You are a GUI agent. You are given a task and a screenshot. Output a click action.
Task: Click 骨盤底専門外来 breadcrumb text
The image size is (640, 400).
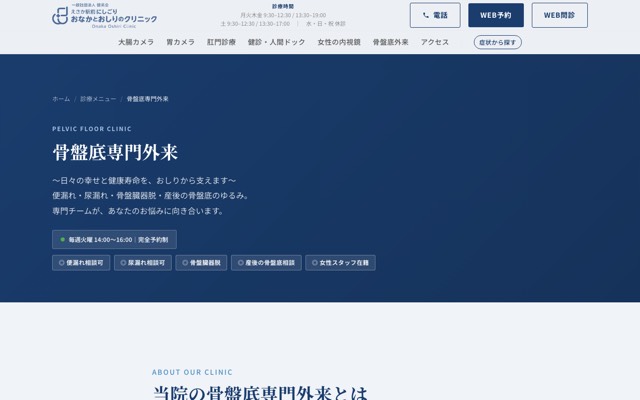click(x=147, y=99)
